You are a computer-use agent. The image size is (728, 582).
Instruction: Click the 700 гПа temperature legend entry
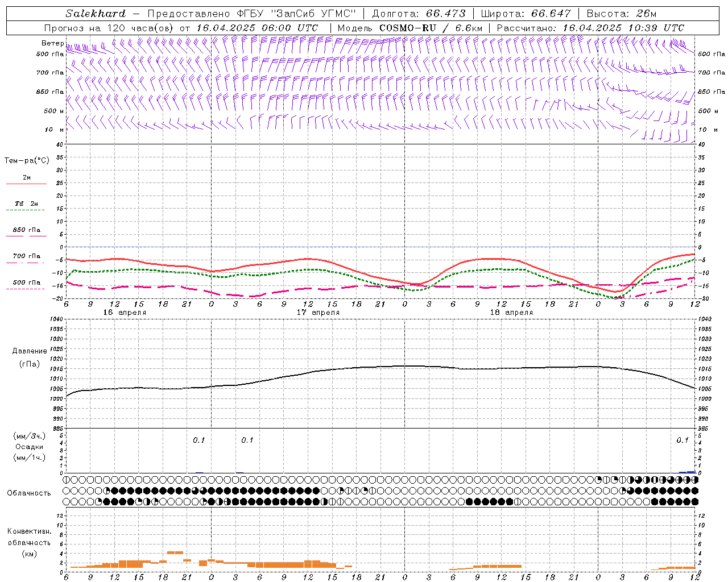coord(26,257)
